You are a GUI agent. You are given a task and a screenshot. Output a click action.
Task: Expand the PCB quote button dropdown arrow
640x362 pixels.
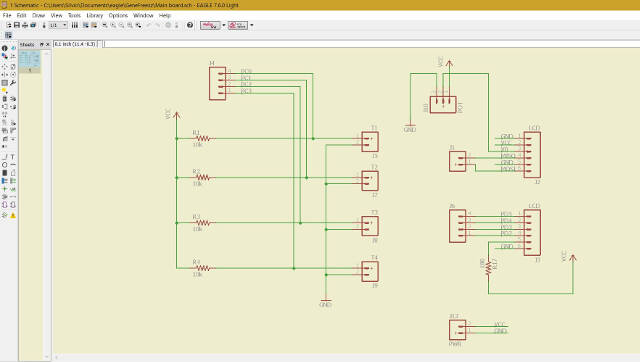251,25
